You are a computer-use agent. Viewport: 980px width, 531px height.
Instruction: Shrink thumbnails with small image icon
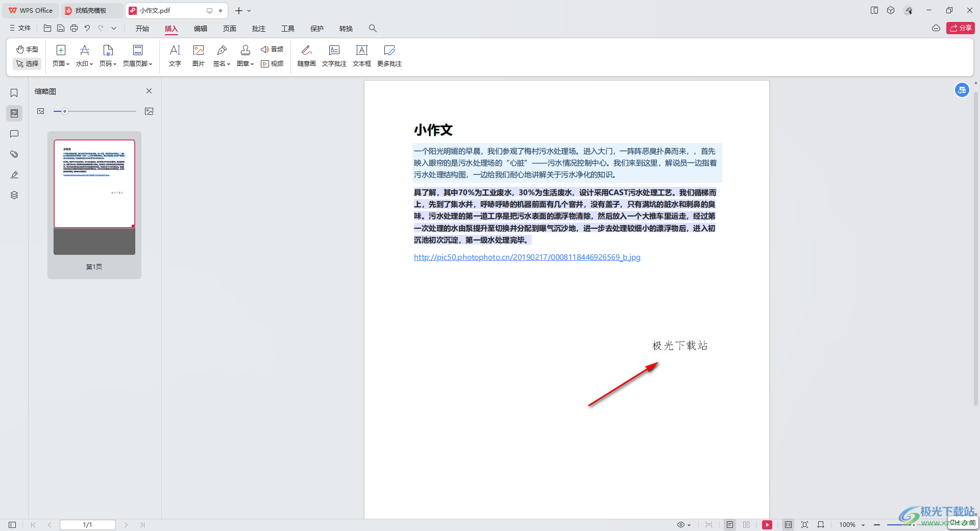41,111
